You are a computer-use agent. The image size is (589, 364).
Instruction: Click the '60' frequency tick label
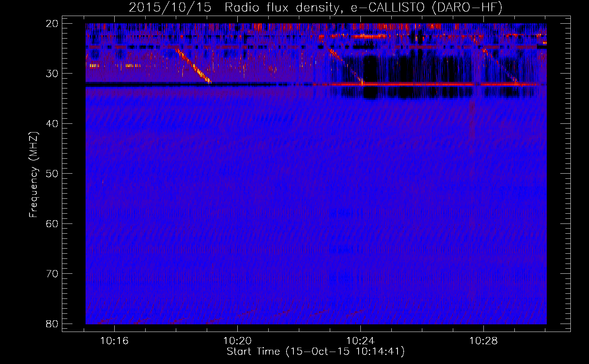(x=52, y=223)
